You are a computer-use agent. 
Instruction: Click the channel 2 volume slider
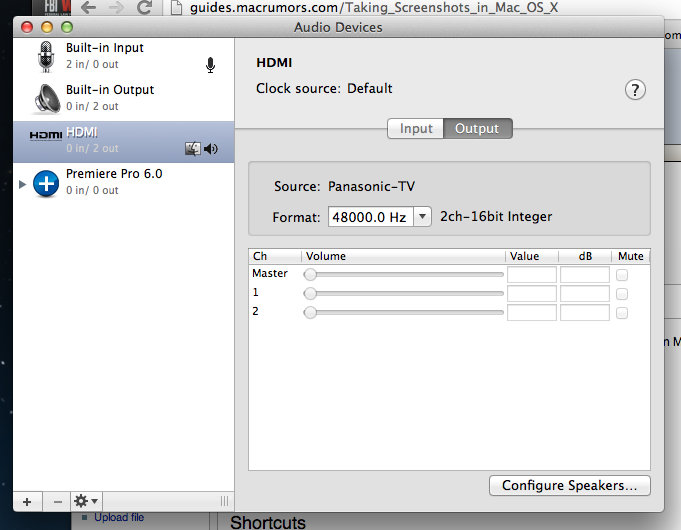[403, 312]
